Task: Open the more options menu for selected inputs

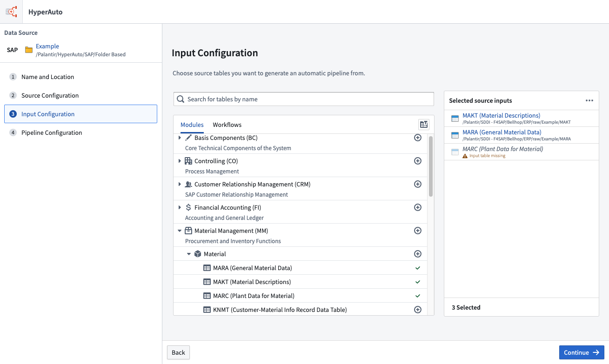Action: [x=589, y=100]
